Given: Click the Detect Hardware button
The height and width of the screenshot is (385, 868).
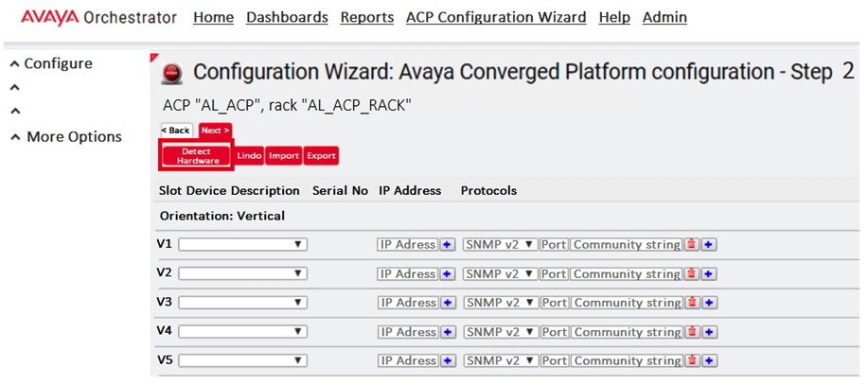Looking at the screenshot, I should [196, 156].
